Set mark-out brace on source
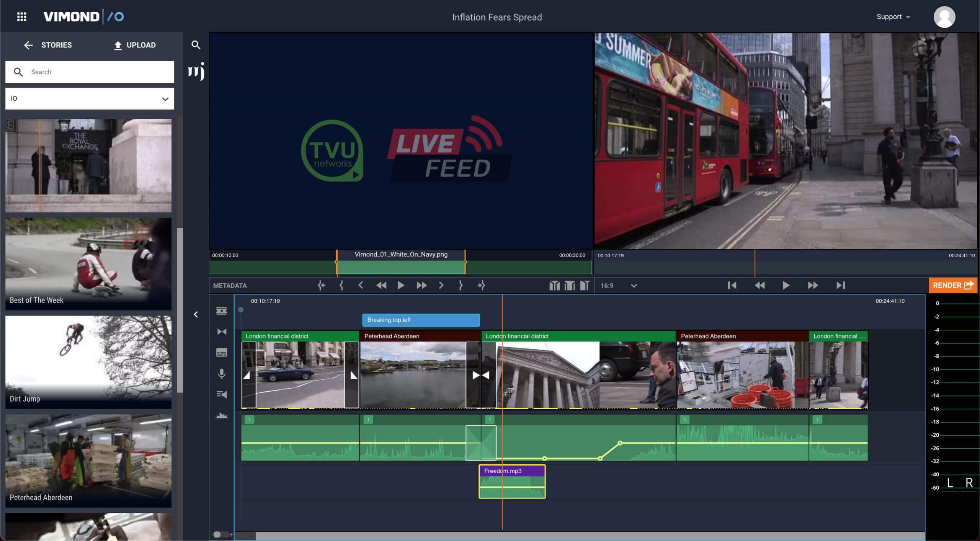This screenshot has height=541, width=980. click(x=461, y=285)
